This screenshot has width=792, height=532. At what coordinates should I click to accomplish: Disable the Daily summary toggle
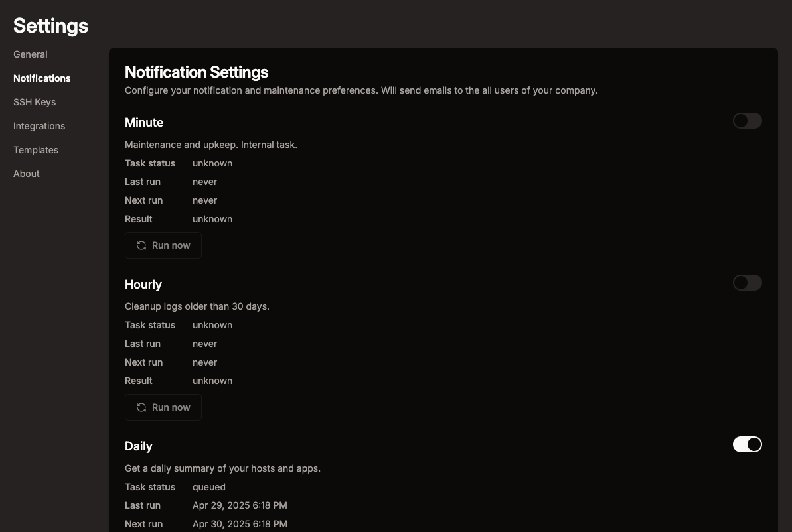coord(747,444)
